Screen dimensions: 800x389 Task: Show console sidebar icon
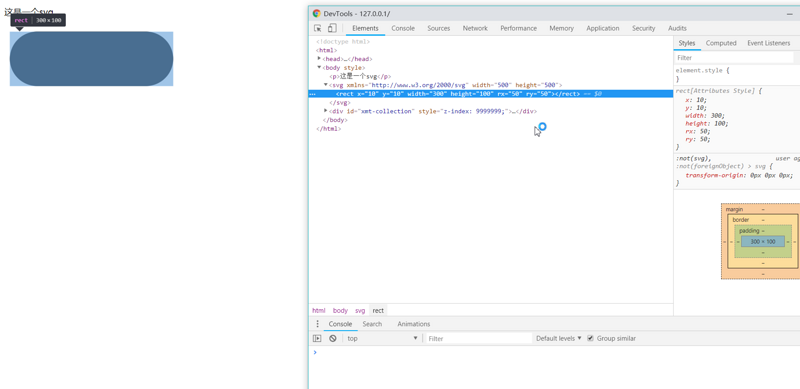317,338
